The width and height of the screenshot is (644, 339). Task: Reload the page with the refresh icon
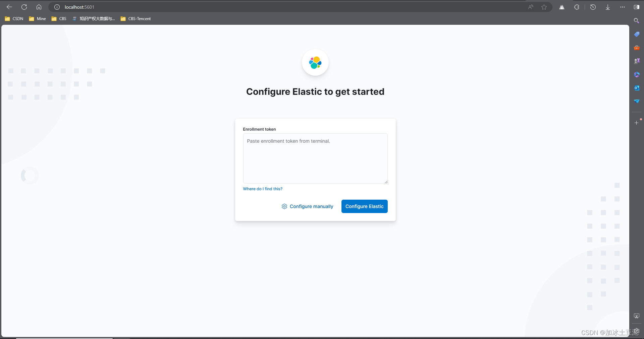pyautogui.click(x=24, y=7)
